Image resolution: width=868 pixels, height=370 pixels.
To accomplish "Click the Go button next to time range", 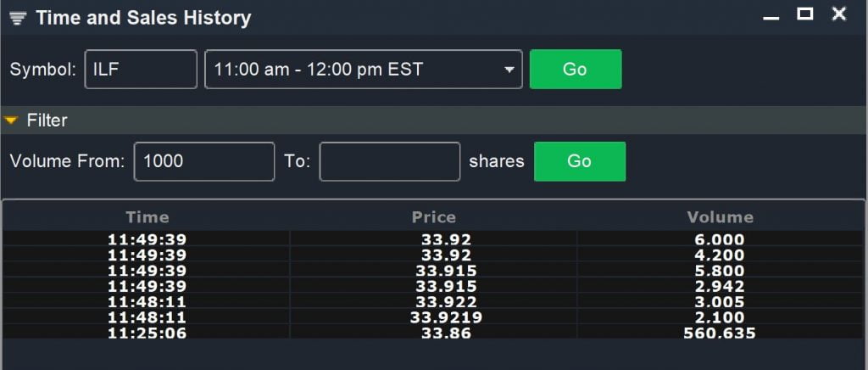I will coord(576,70).
